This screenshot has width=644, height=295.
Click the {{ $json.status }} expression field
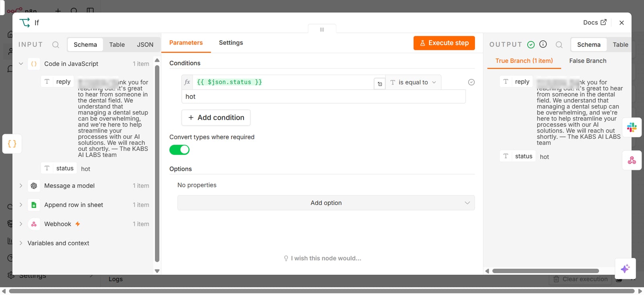[x=283, y=82]
